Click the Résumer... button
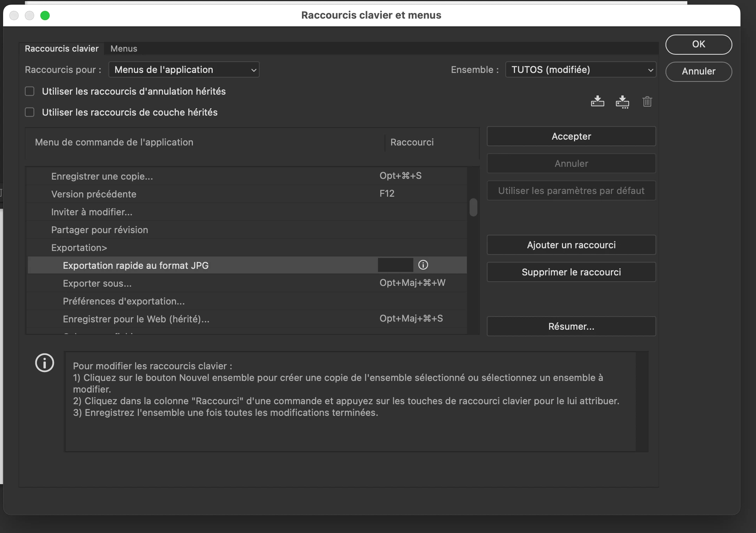 click(571, 326)
